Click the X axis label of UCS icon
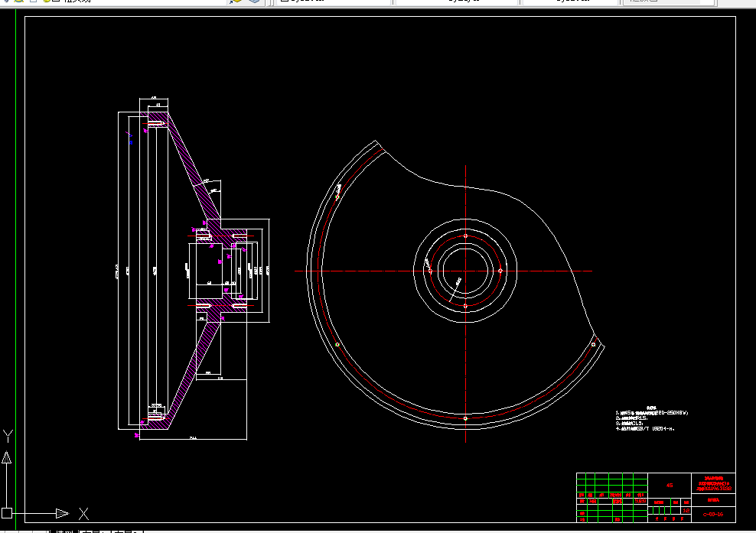Image resolution: width=756 pixels, height=533 pixels. (x=84, y=514)
